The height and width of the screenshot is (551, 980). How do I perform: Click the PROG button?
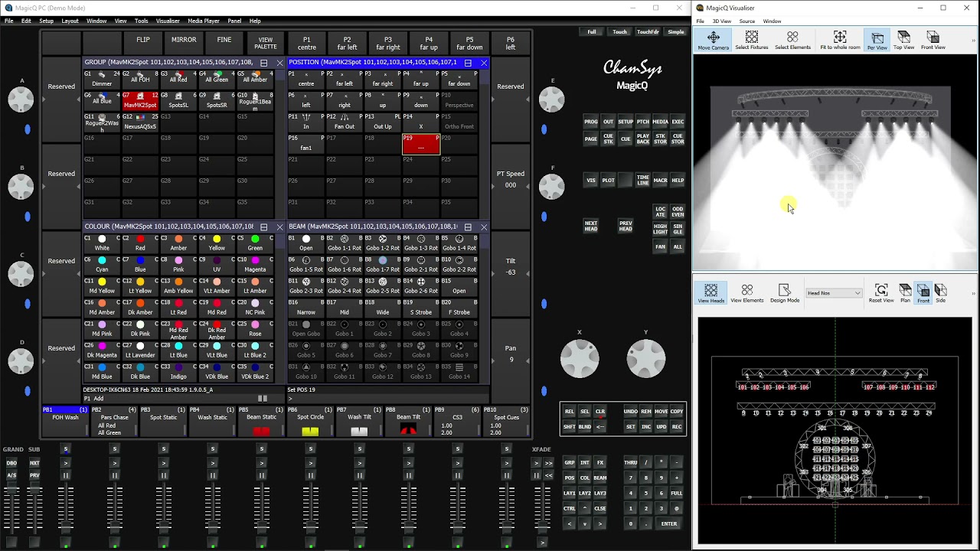(591, 122)
